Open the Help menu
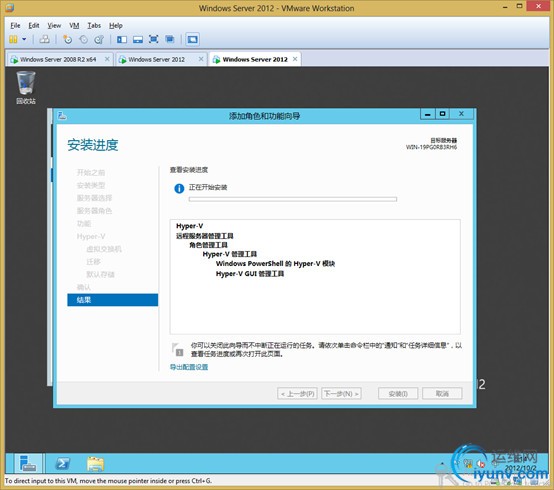Viewport: 554px width, 490px height. (116, 25)
